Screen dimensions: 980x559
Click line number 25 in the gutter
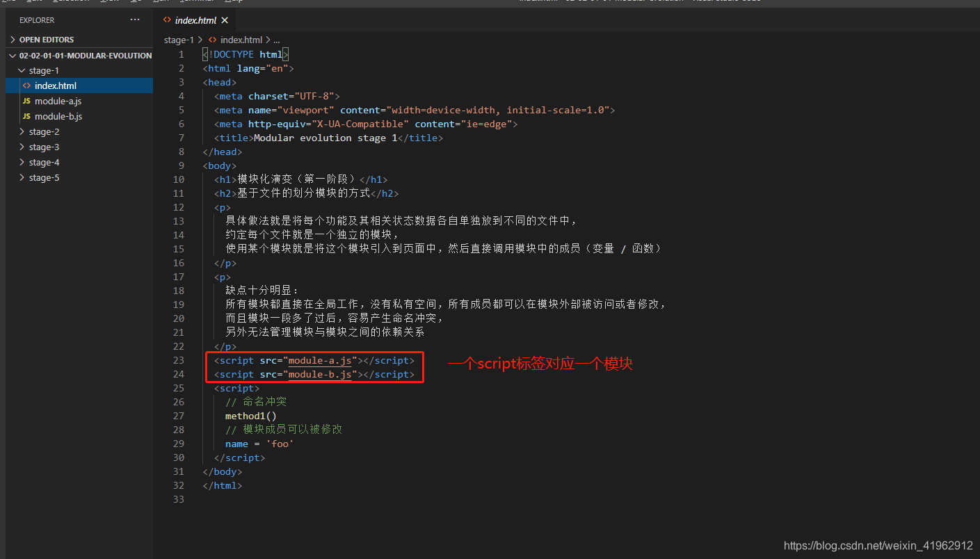[179, 388]
